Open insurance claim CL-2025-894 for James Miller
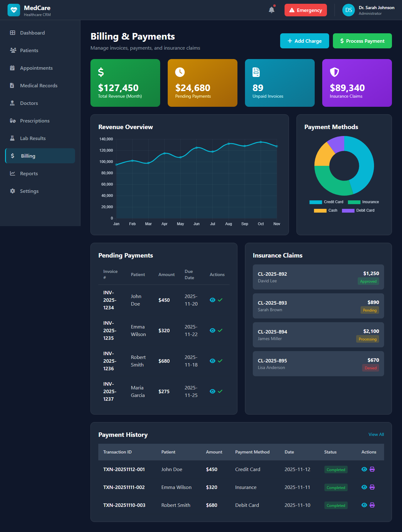The image size is (402, 532). [x=318, y=335]
